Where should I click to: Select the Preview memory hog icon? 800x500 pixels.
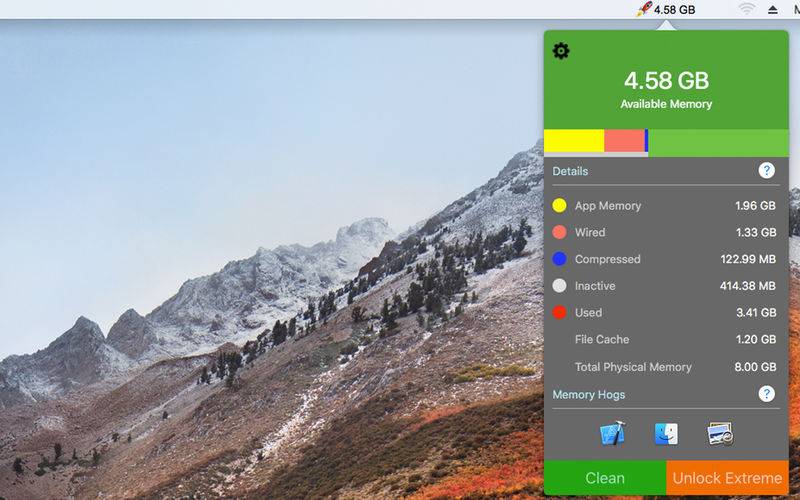720,434
